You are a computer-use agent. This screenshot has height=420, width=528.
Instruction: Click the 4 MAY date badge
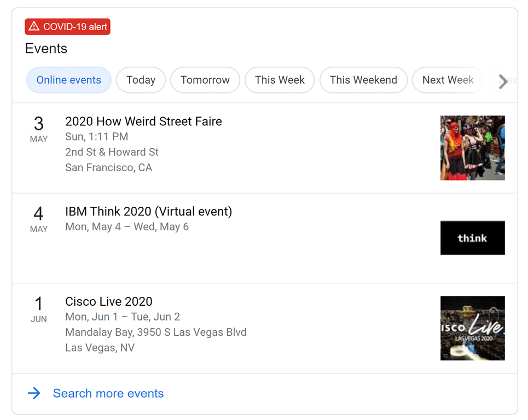(39, 219)
